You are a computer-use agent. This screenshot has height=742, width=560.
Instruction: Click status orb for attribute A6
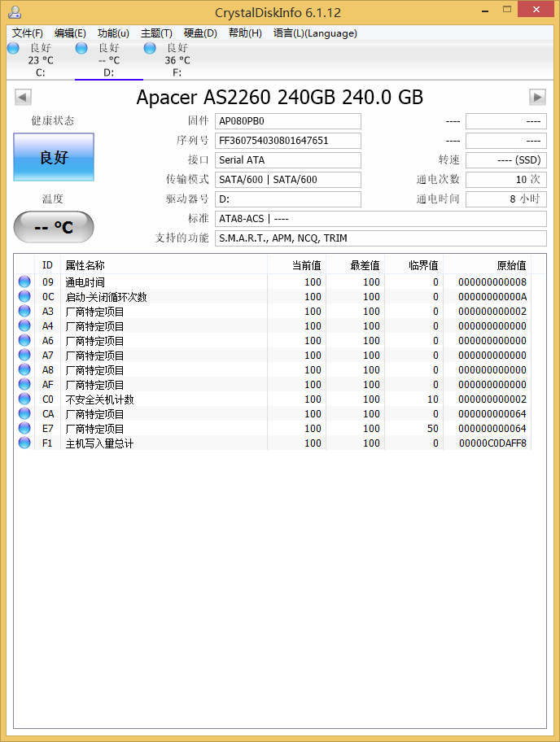[24, 341]
